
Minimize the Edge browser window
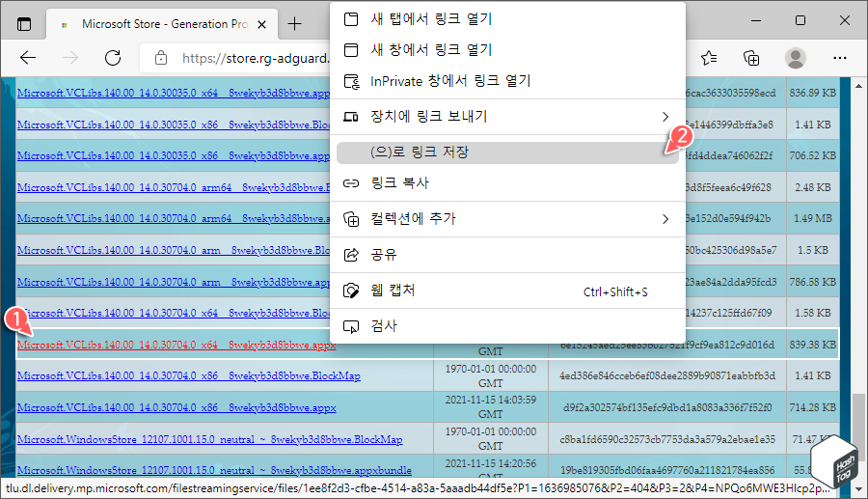coord(756,20)
